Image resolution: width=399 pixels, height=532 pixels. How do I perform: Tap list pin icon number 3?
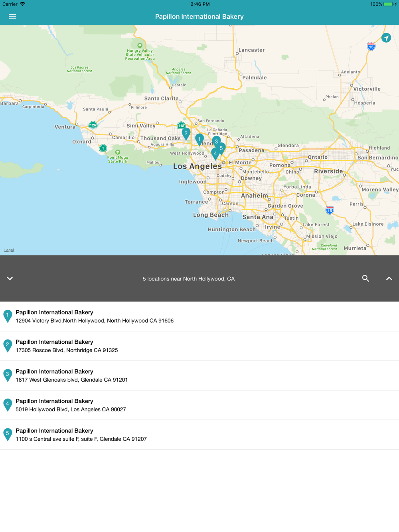point(8,375)
